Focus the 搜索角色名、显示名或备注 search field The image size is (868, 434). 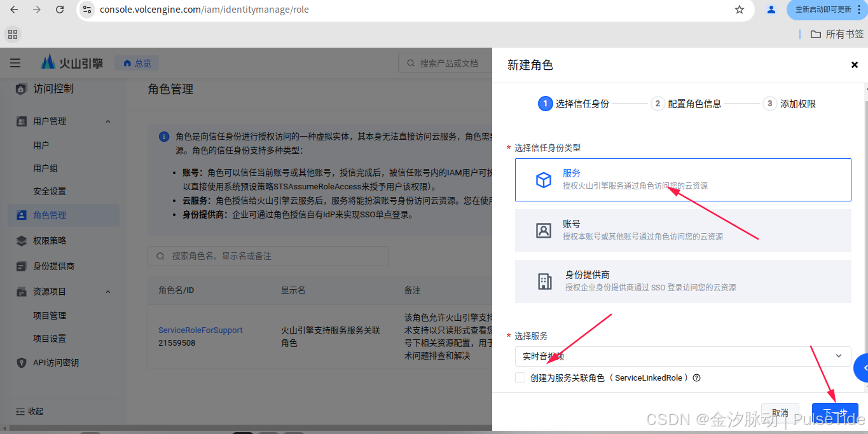point(268,256)
